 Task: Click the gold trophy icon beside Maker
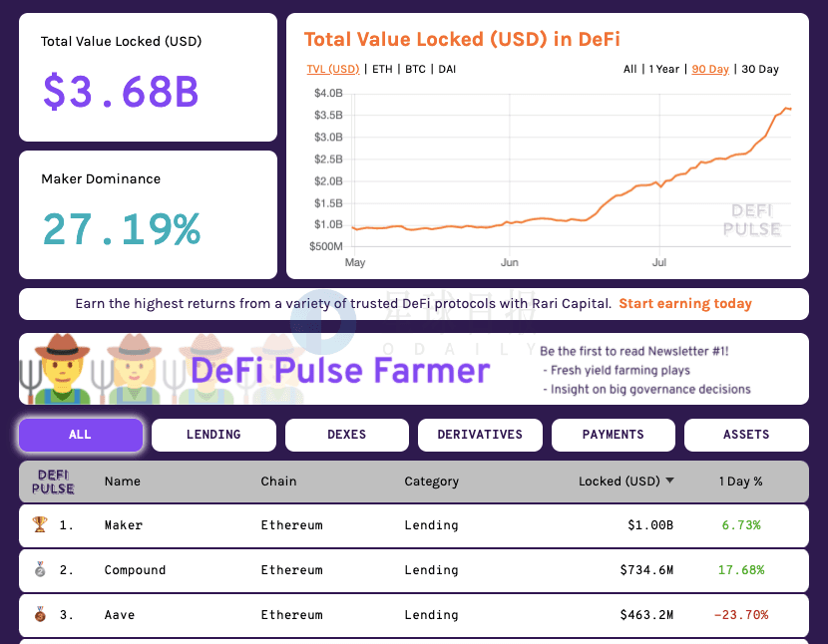[x=40, y=524]
